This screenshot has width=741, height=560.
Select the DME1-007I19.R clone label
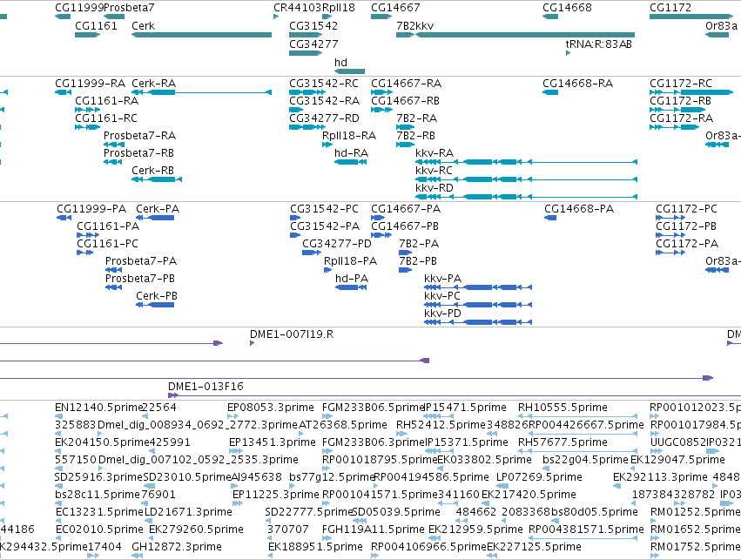point(292,334)
